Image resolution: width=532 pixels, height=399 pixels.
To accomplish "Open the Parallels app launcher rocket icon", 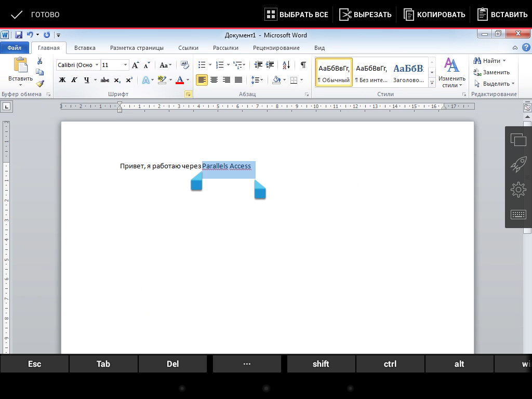I will [518, 165].
